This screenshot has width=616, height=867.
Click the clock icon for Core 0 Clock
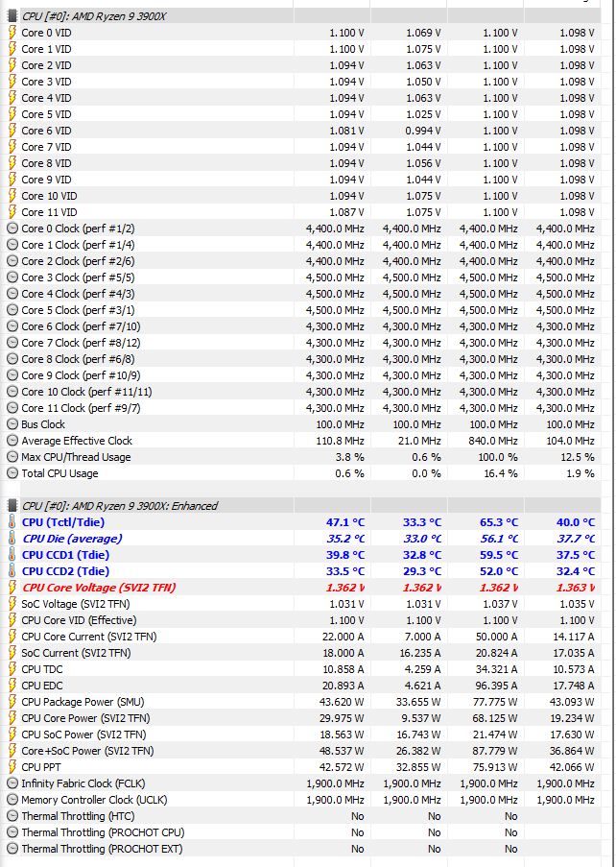12,229
